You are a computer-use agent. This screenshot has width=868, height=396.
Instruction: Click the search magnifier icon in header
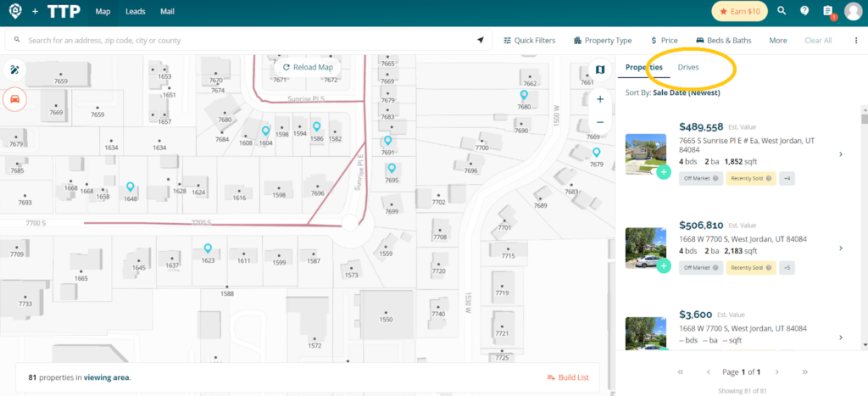[x=782, y=11]
